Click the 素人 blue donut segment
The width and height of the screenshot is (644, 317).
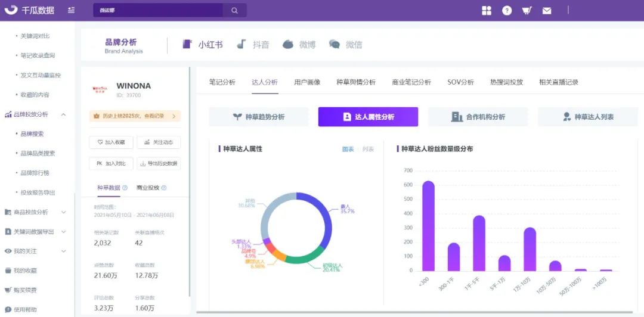tap(327, 222)
